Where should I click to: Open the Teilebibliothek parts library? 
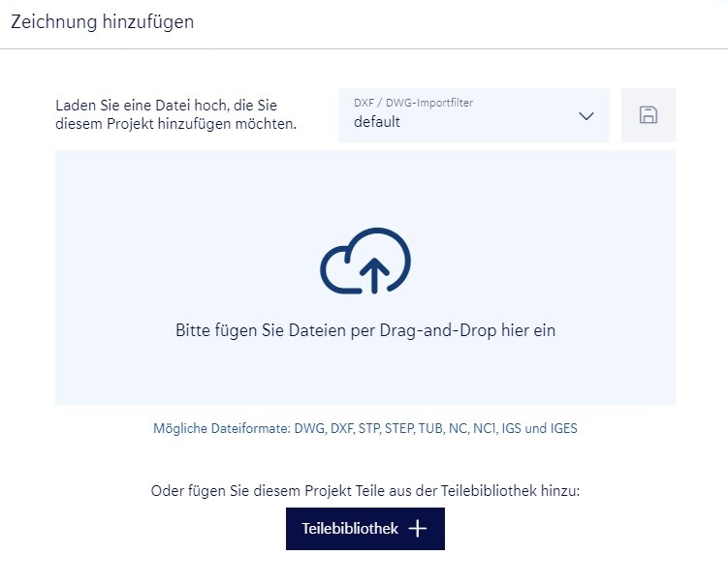point(364,529)
